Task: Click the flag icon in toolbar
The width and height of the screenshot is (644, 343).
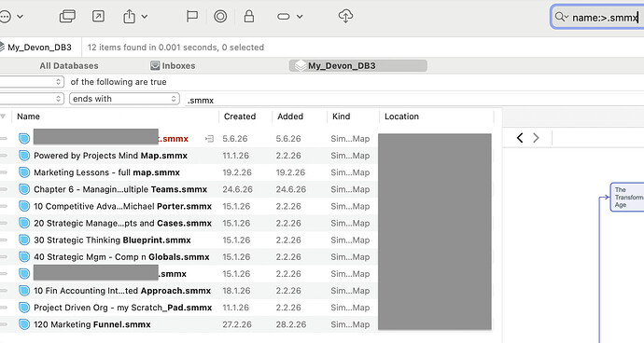Action: coord(192,17)
